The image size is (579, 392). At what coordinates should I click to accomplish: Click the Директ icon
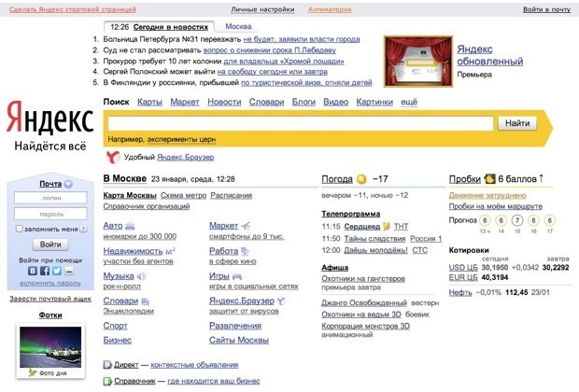click(x=107, y=365)
